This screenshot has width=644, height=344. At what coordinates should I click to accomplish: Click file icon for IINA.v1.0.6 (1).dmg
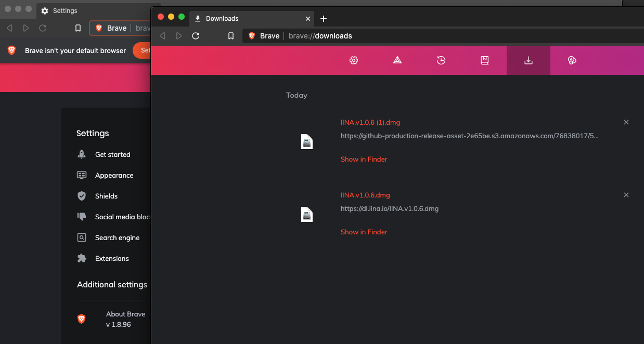tap(307, 142)
